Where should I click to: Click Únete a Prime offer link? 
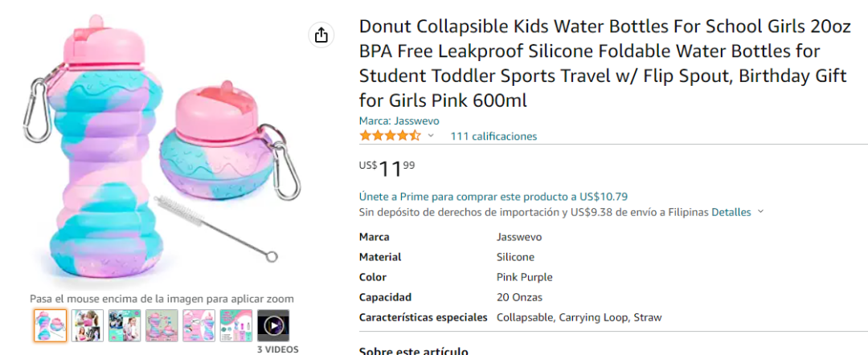[493, 196]
